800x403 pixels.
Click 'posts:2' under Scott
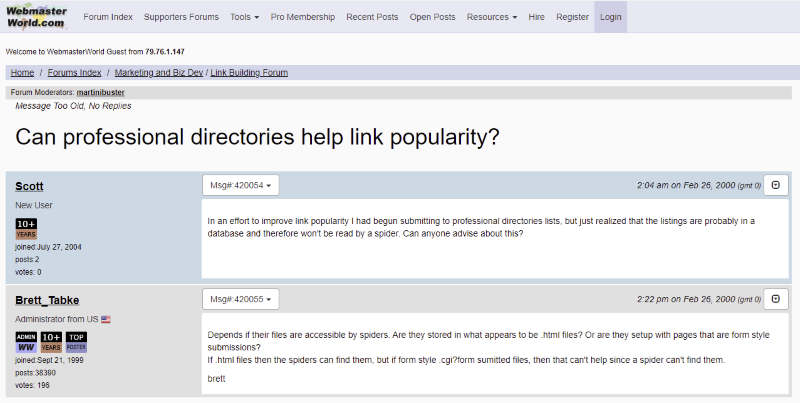(27, 260)
